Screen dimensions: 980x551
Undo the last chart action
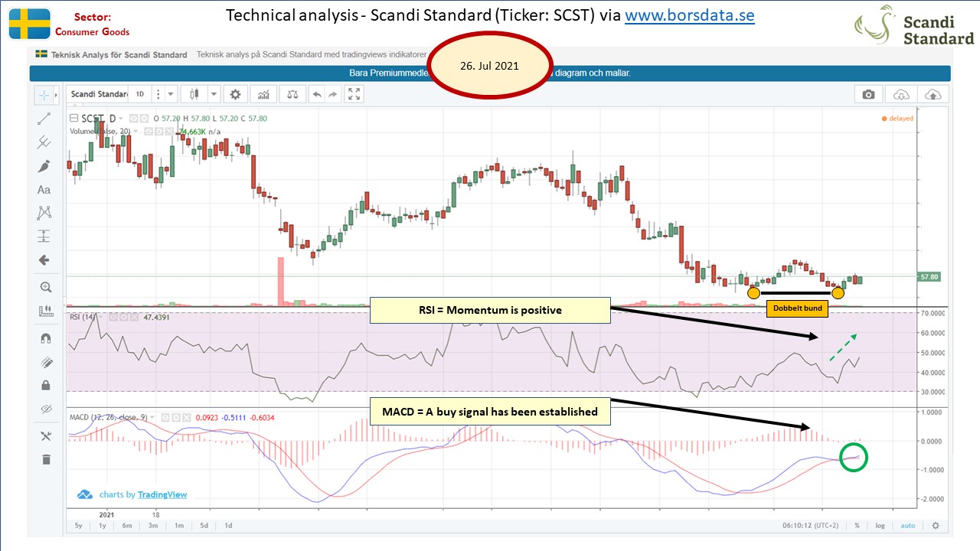316,94
